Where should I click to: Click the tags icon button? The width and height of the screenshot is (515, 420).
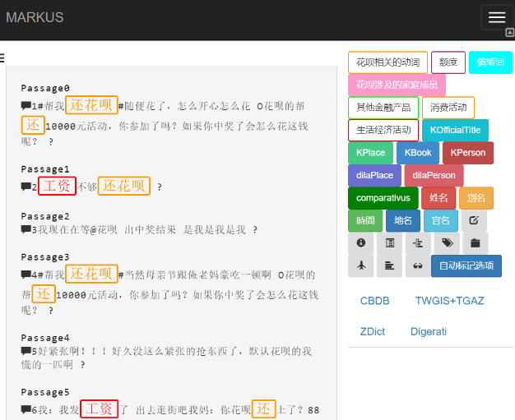point(447,243)
